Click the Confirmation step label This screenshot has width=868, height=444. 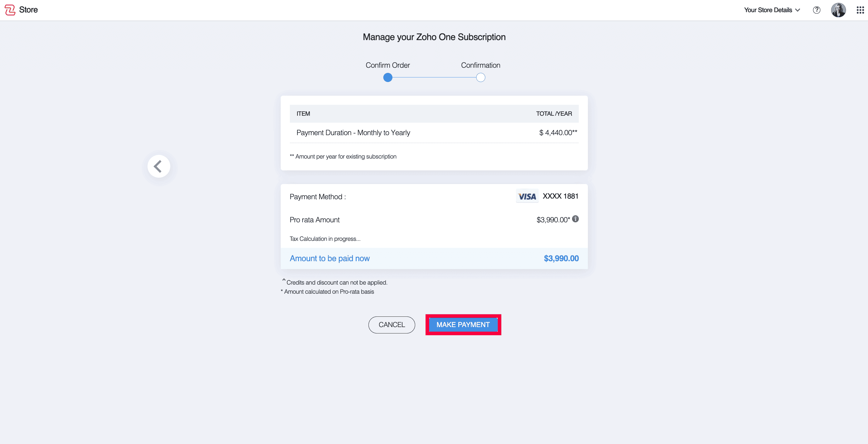coord(480,65)
